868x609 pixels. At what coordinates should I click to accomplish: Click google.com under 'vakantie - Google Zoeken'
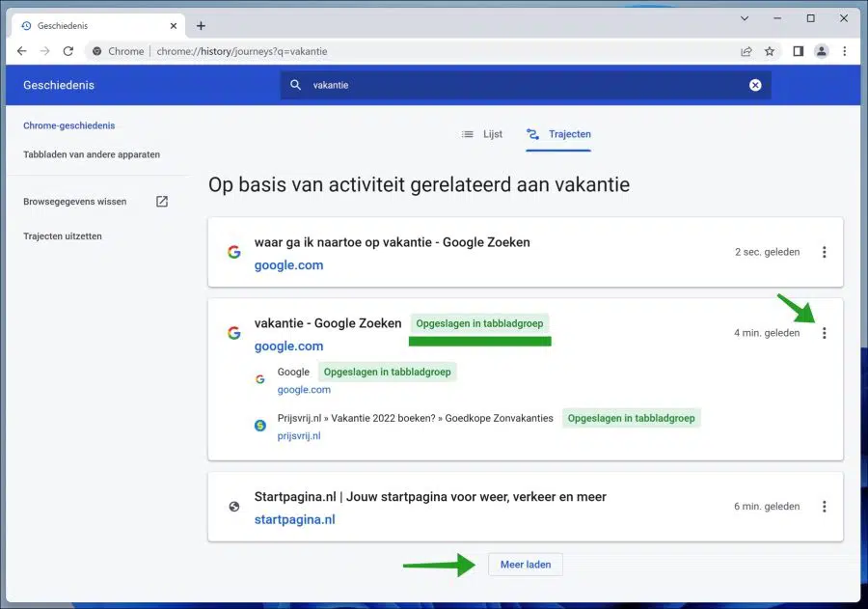[x=288, y=346]
